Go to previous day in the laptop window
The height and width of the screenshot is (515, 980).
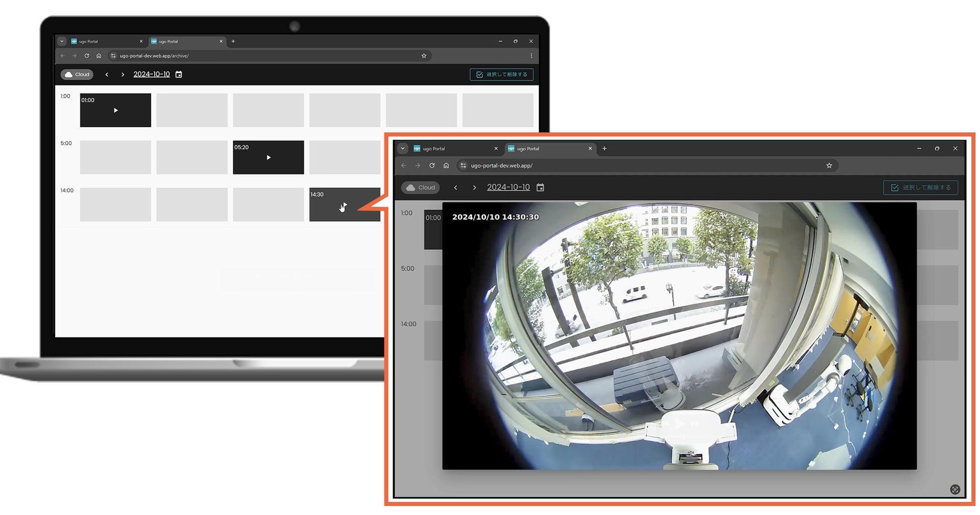107,74
